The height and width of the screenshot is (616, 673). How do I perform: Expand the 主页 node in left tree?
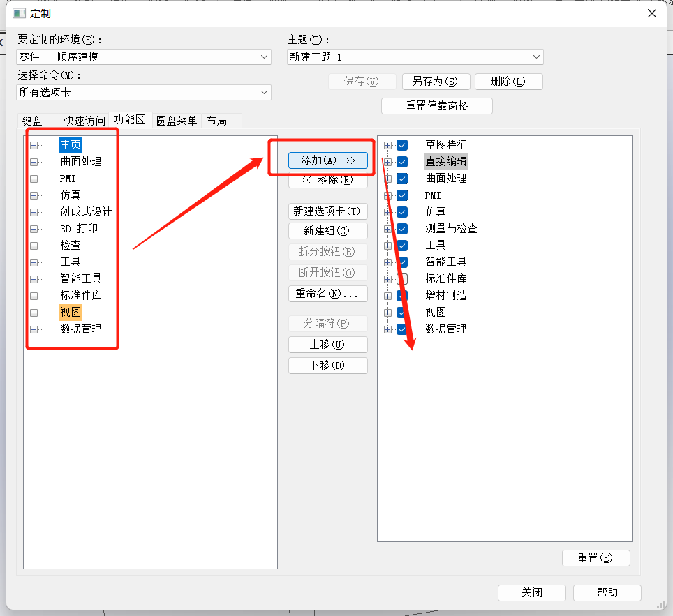[x=34, y=145]
